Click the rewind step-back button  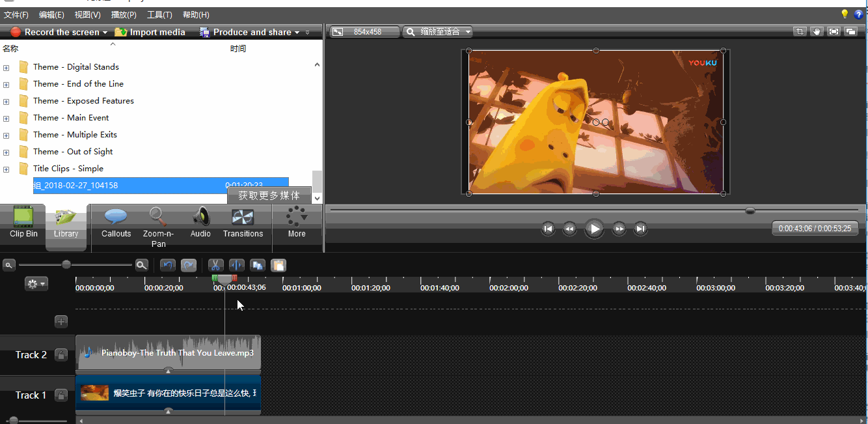point(569,229)
